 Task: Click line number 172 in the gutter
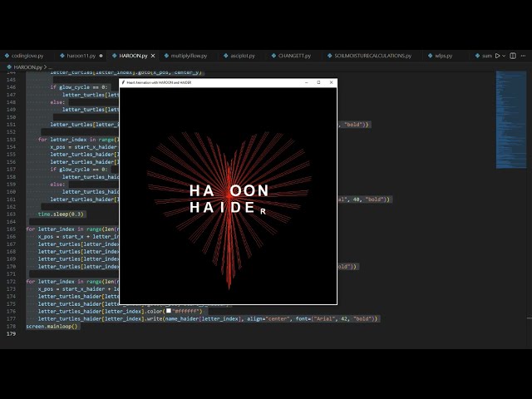coord(11,281)
